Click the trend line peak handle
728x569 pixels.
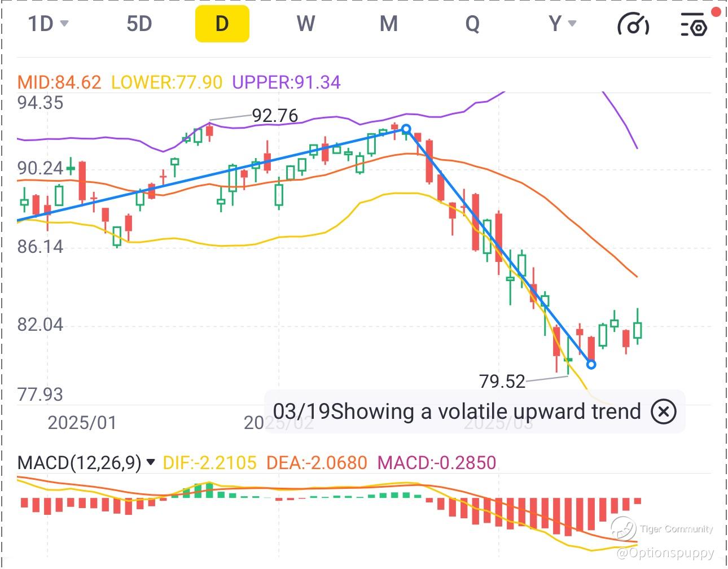coord(406,129)
